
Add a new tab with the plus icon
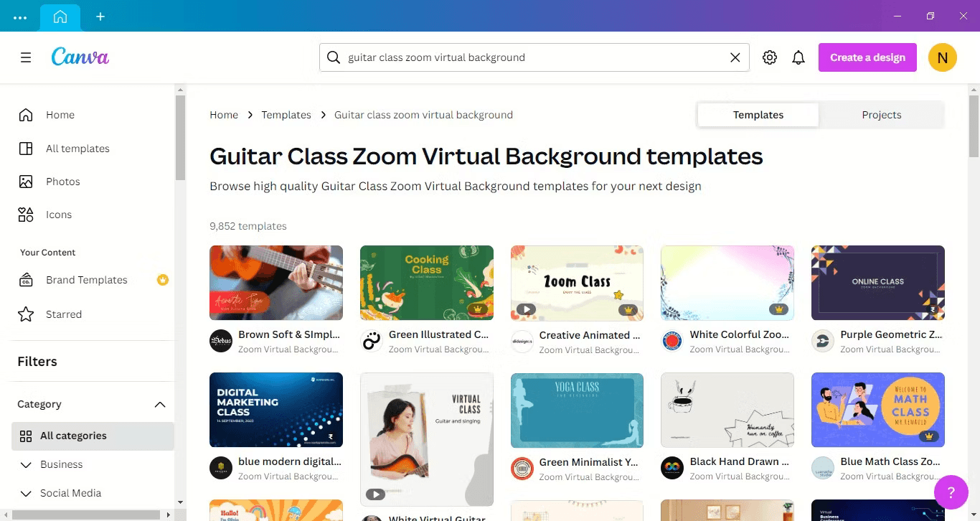[x=100, y=17]
